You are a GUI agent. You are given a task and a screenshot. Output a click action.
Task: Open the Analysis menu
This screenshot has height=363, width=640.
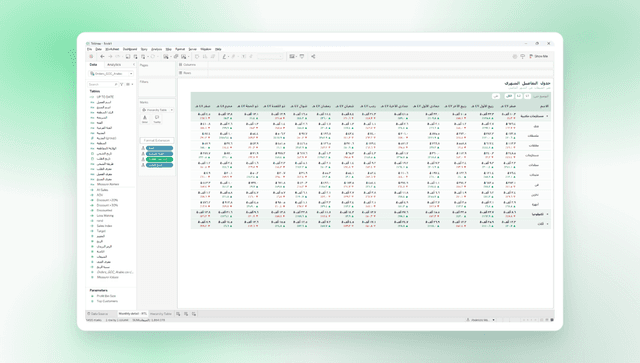[x=156, y=49]
